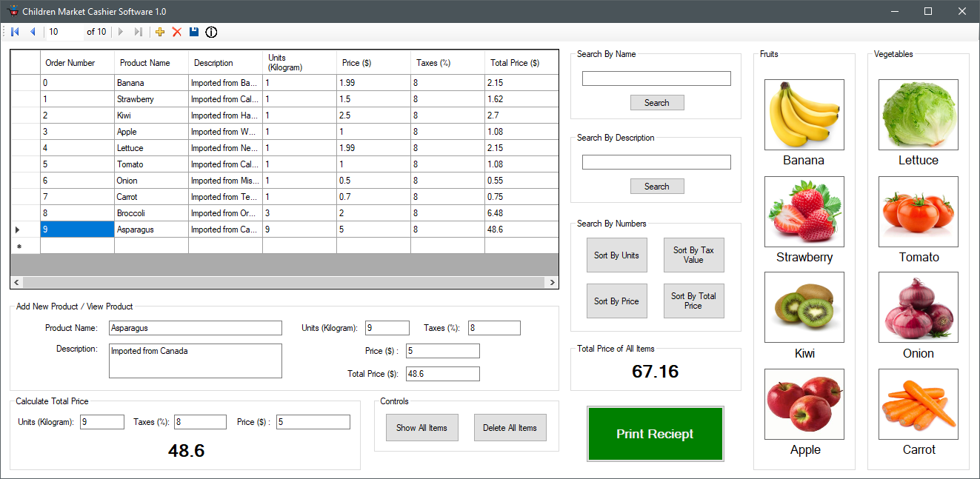Click Description column header in grid
This screenshot has height=479, width=980.
(226, 63)
